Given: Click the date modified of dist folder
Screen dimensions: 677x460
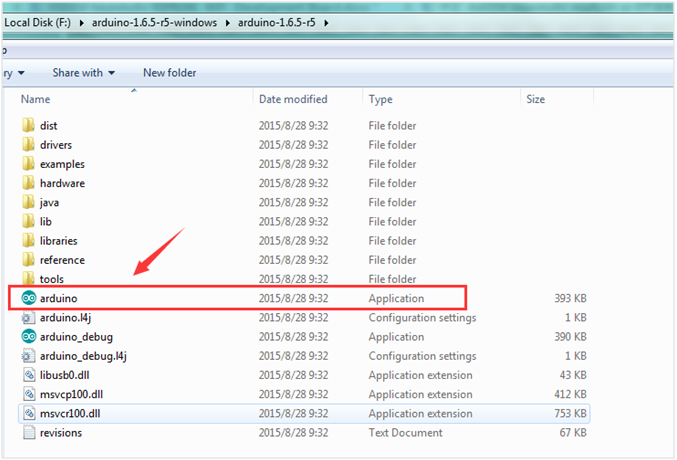Looking at the screenshot, I should tap(294, 126).
